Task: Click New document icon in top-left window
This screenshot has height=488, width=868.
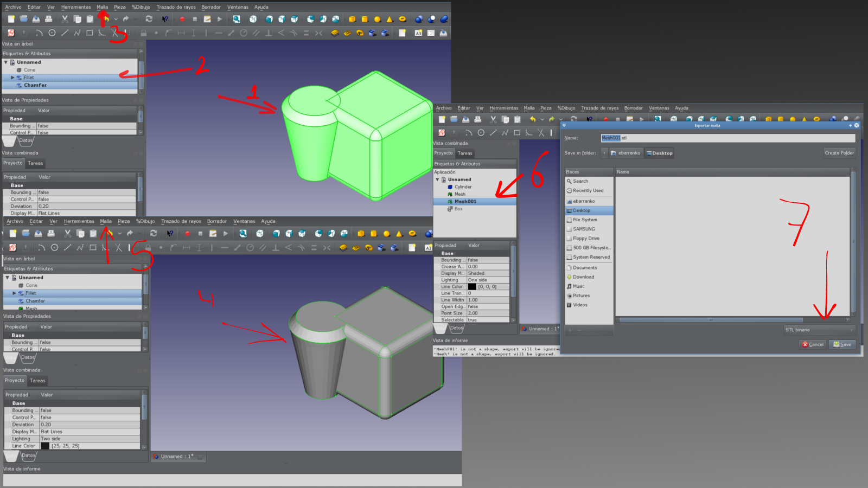Action: pos(11,19)
